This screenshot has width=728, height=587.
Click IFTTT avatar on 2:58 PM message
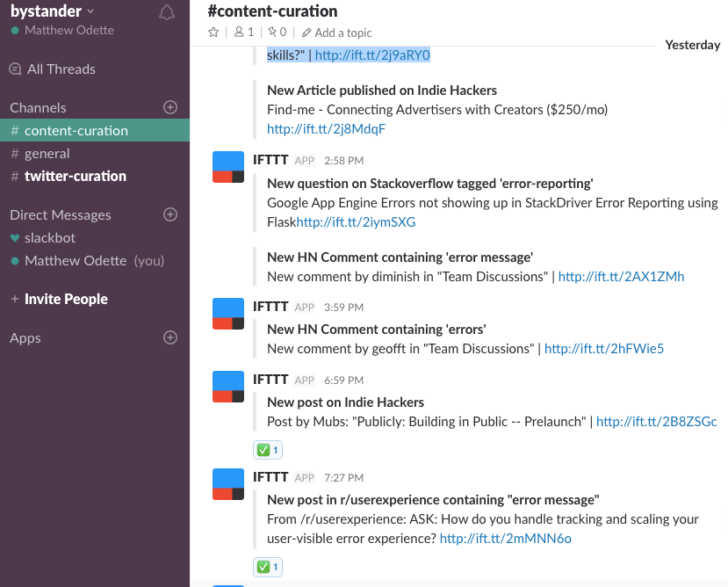228,167
